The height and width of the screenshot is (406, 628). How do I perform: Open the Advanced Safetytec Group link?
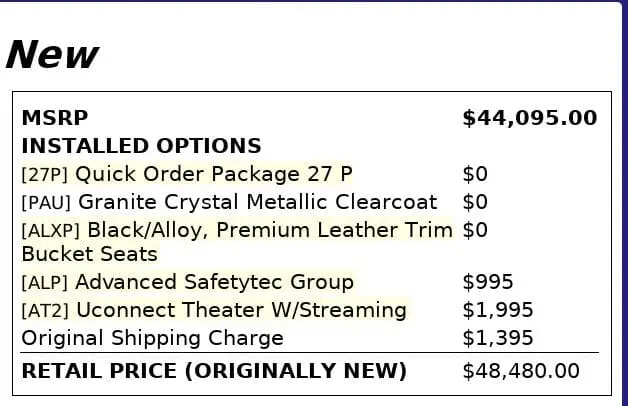click(x=214, y=282)
